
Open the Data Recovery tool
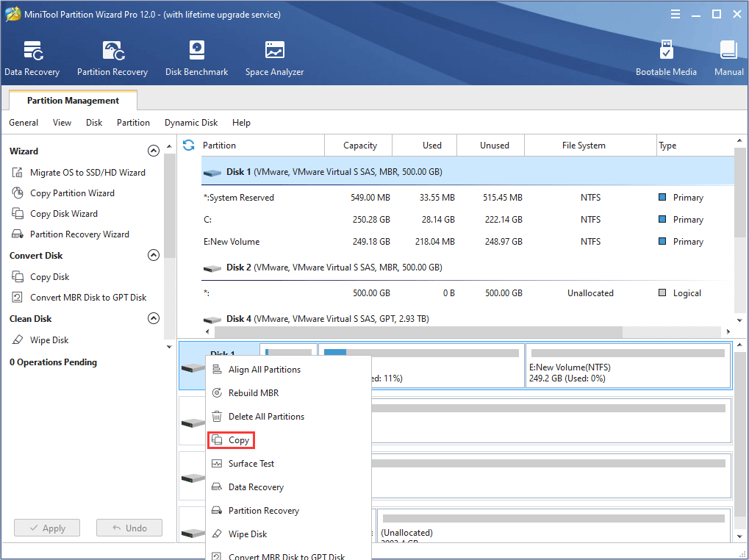point(32,58)
